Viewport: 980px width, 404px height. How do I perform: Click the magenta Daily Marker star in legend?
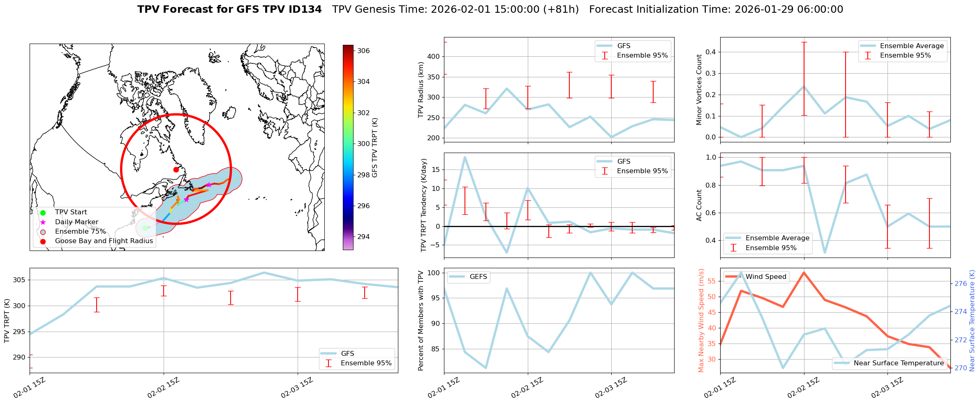tap(43, 222)
